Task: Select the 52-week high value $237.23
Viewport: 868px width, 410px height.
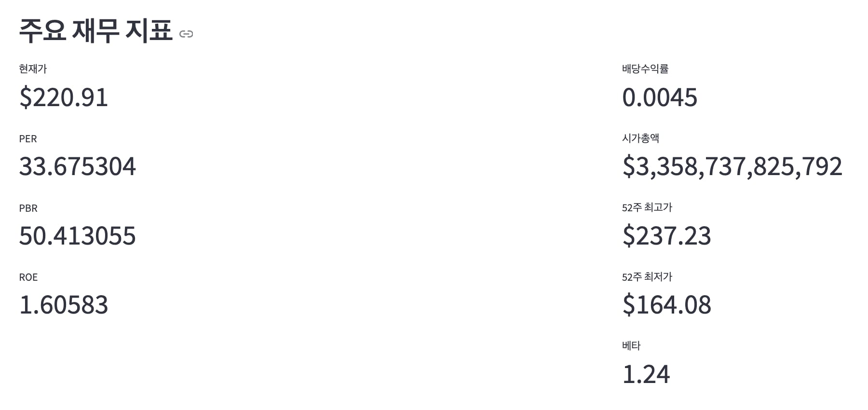Action: coord(667,236)
